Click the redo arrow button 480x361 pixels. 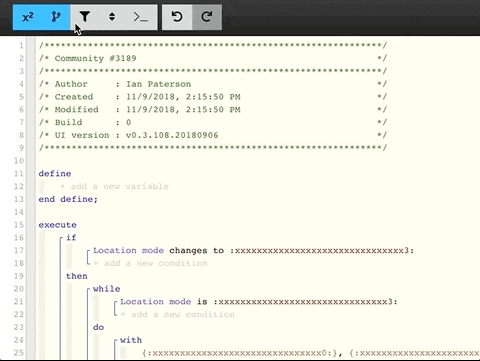tap(207, 17)
